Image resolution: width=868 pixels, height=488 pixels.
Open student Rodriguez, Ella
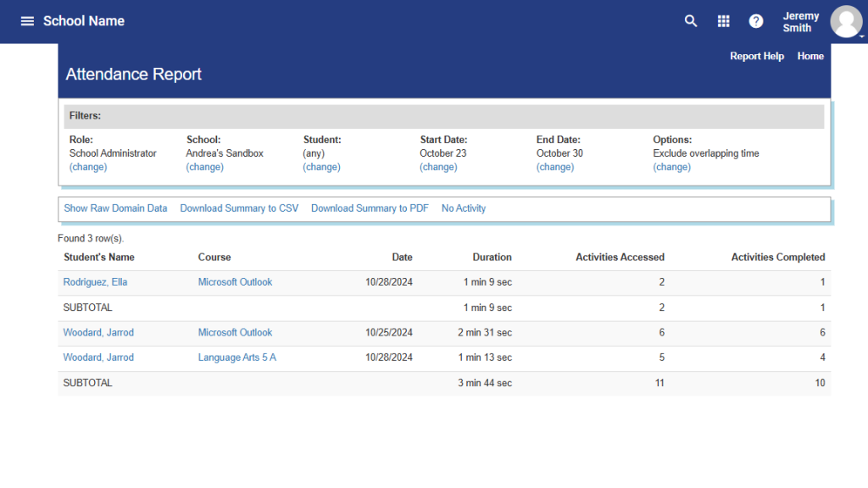click(x=95, y=282)
